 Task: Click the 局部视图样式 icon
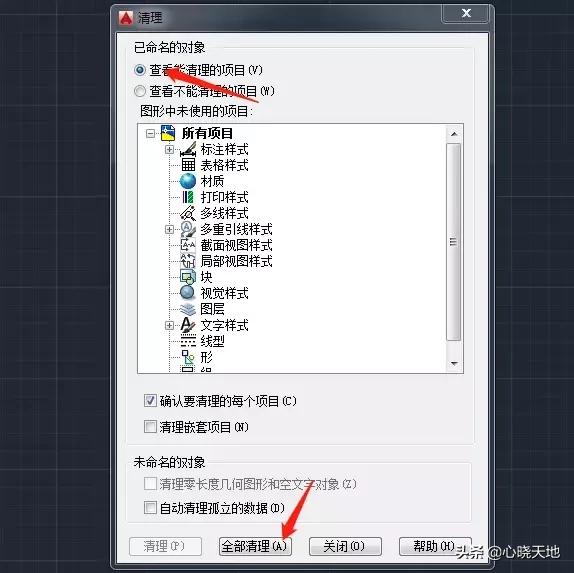[188, 261]
